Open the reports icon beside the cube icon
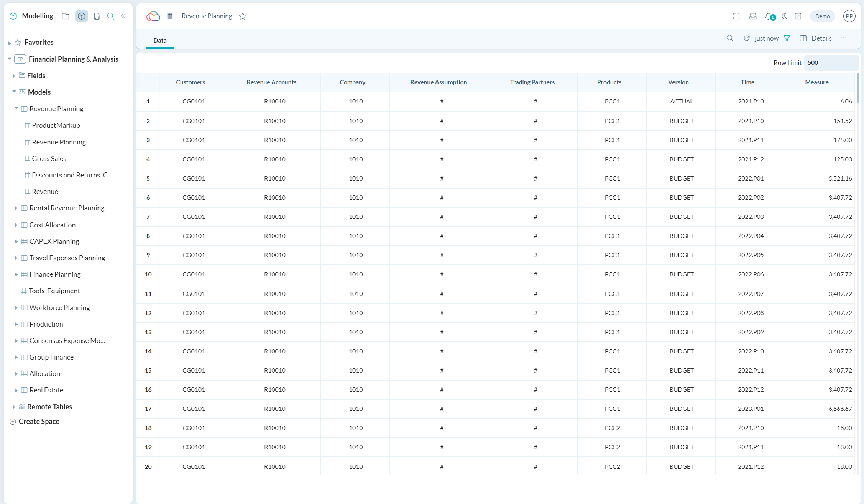The image size is (864, 504). [97, 16]
